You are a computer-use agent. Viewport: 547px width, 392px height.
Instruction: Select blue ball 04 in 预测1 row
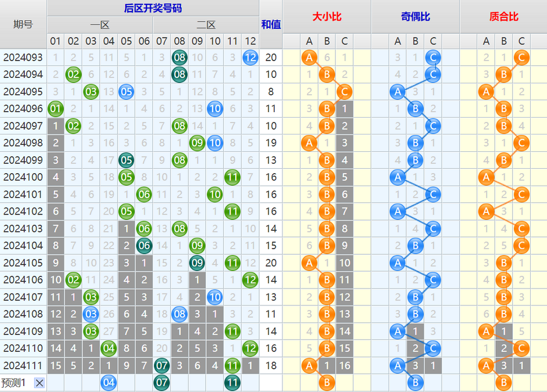click(108, 383)
